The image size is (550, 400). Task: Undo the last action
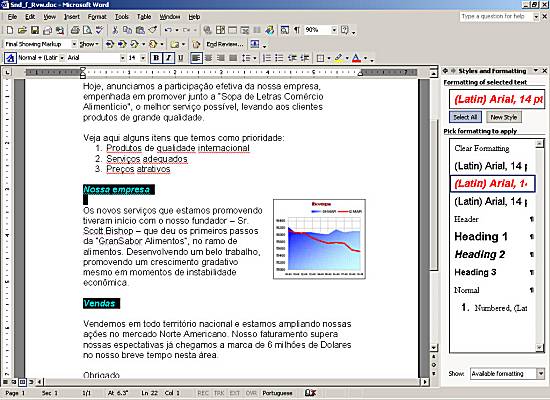pos(168,30)
